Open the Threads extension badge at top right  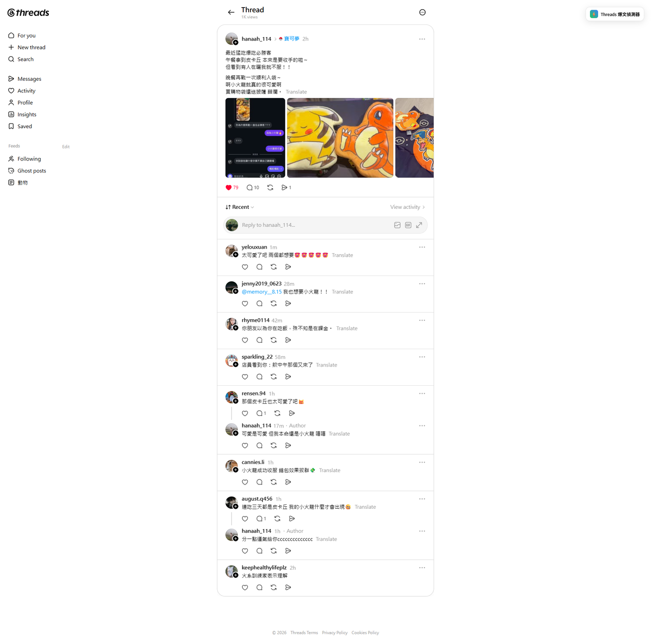coord(615,14)
